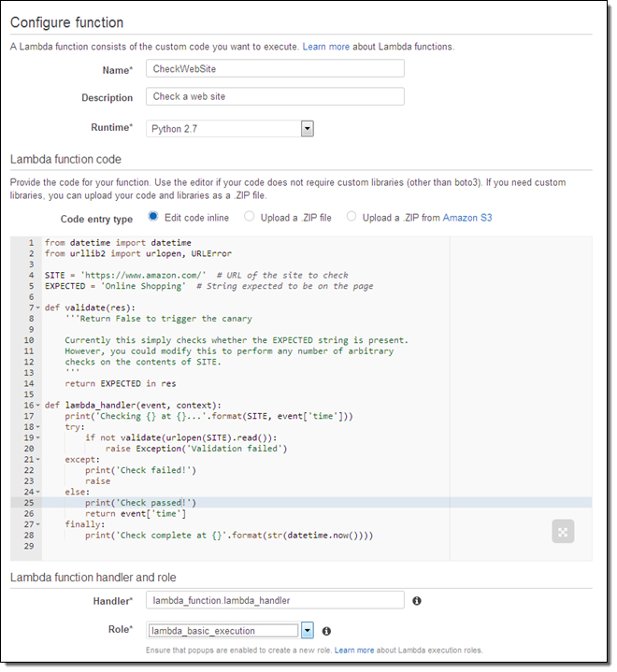This screenshot has width=617, height=672.
Task: Collapse the validate function at line 7
Action: (36, 307)
